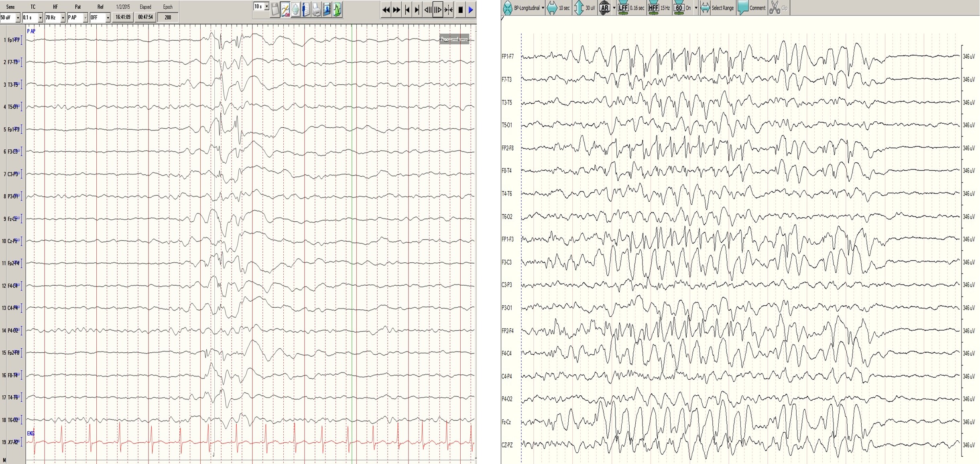
Task: Open the patient video icon
Action: 327,10
